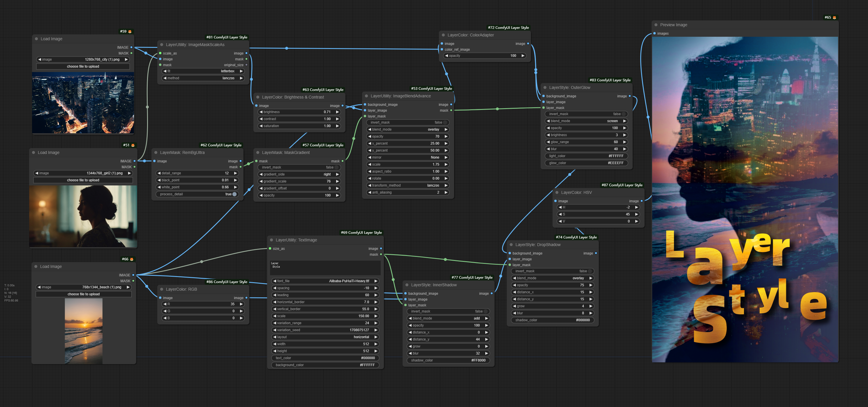The height and width of the screenshot is (407, 868).
Task: Click the #81 ComfyUI Layer Style label
Action: coord(226,37)
